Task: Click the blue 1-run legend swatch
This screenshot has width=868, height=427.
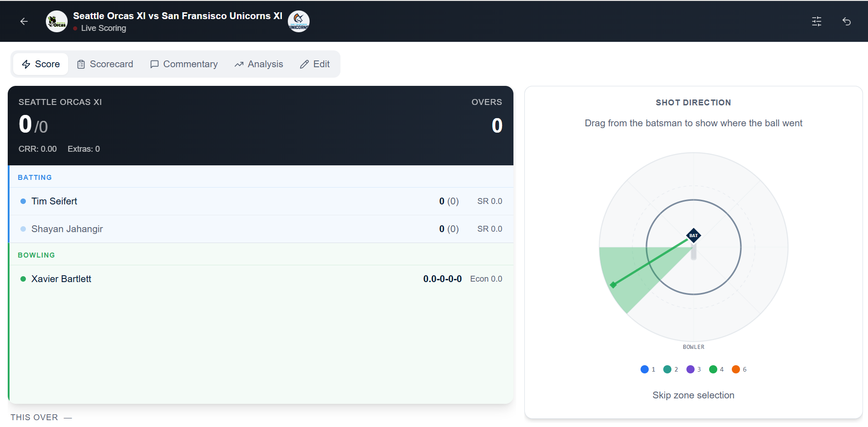Action: pos(644,369)
